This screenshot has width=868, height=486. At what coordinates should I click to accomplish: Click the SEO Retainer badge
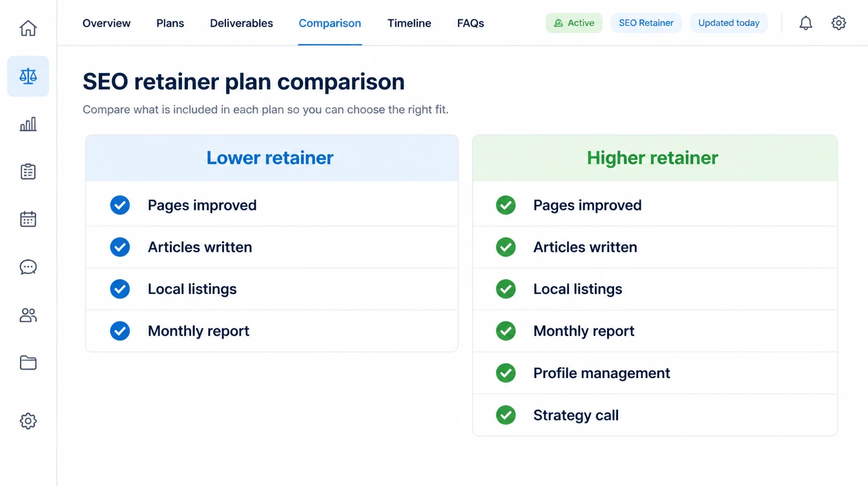(x=646, y=23)
